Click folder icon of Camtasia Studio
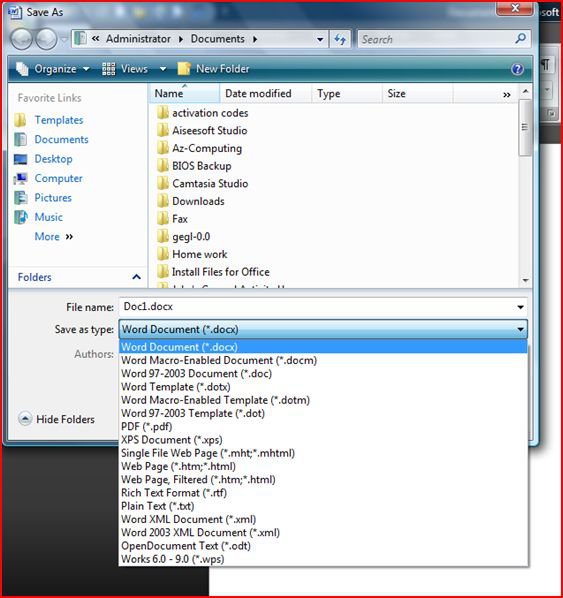 coord(163,183)
